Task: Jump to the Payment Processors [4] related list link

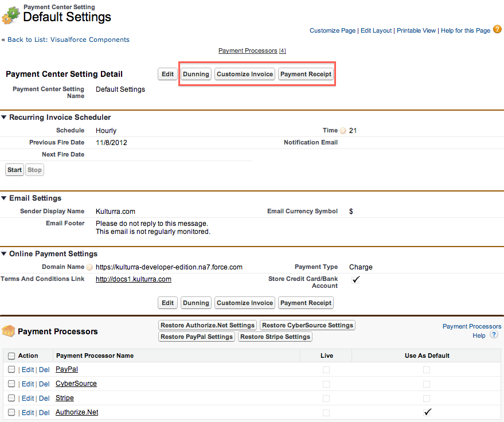Action: click(x=252, y=51)
